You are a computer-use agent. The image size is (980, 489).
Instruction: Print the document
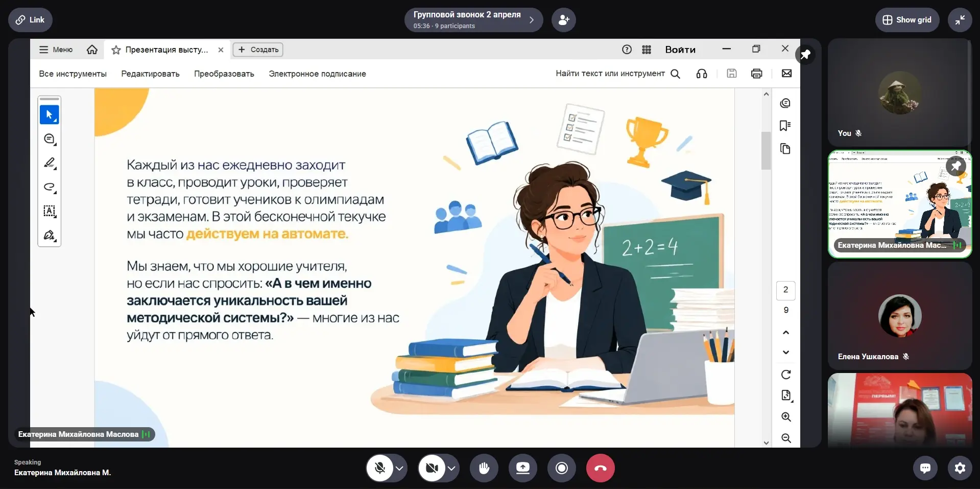pos(757,74)
